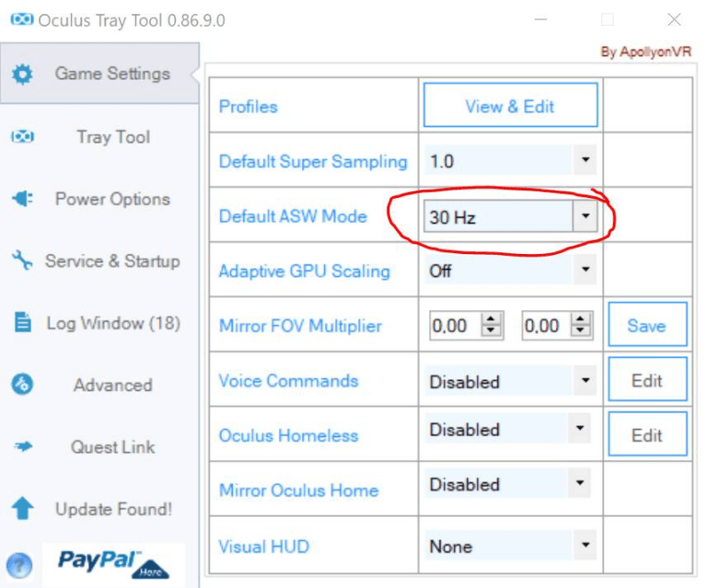This screenshot has height=588, width=707.
Task: Increase the first Mirror FOV Multiplier value
Action: tap(493, 319)
